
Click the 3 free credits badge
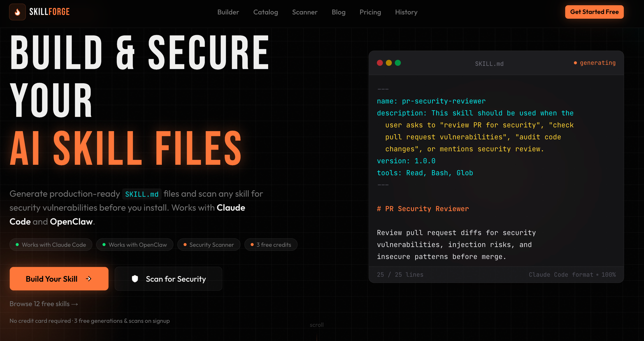pos(271,245)
